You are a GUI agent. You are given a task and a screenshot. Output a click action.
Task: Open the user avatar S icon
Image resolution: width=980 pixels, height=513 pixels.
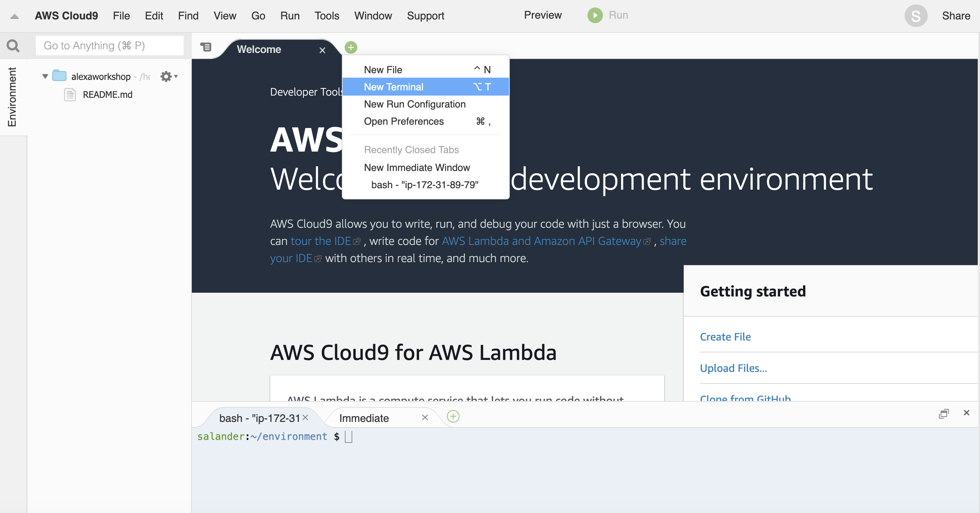coord(916,16)
